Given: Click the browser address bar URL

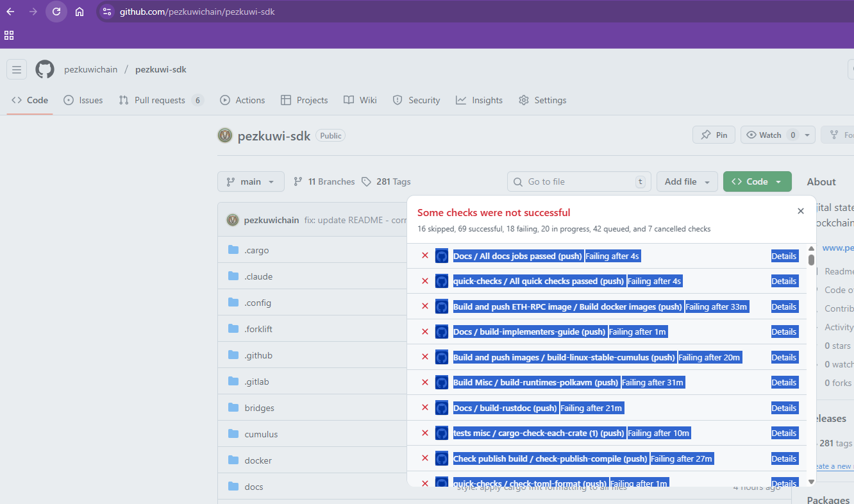Looking at the screenshot, I should [x=197, y=12].
